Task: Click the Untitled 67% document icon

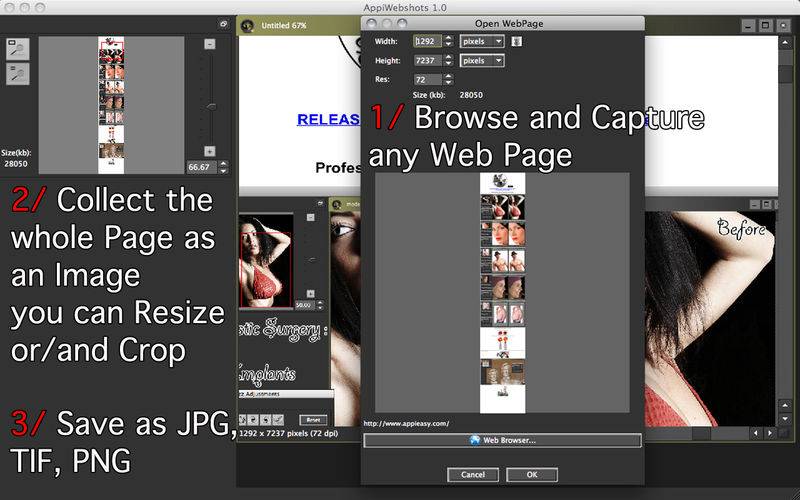Action: point(248,24)
